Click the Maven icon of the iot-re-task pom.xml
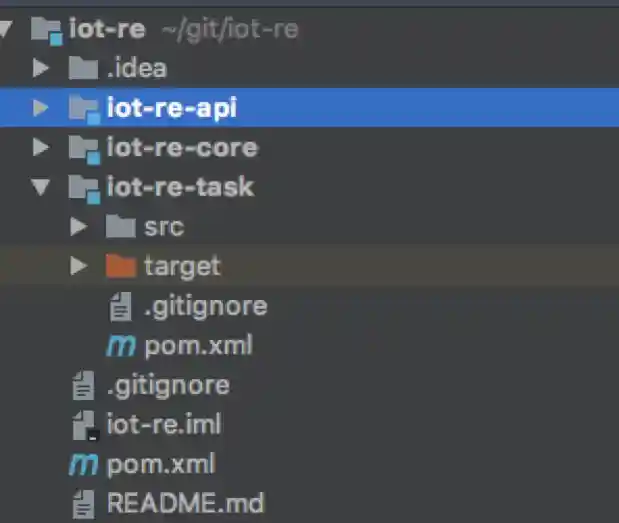The width and height of the screenshot is (619, 523). click(120, 346)
